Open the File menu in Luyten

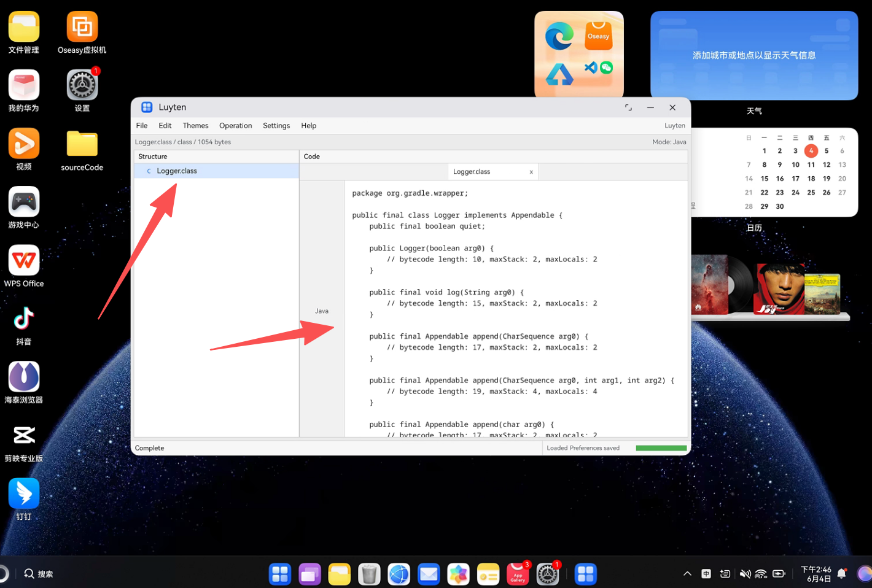[142, 126]
